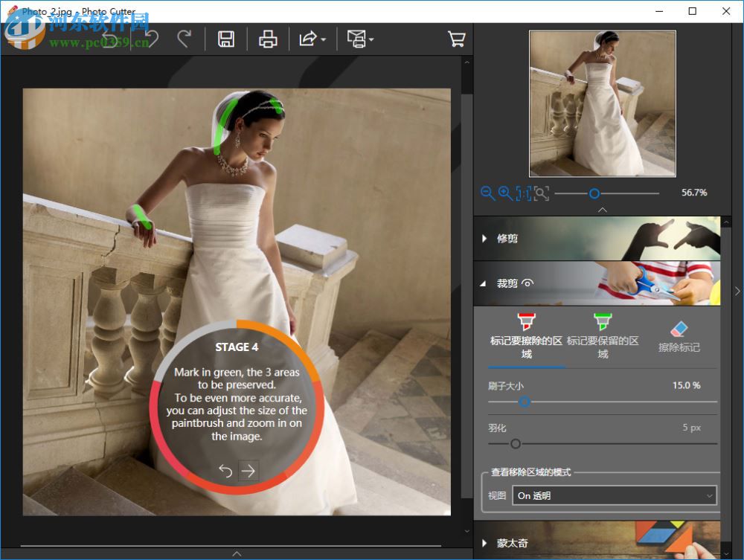
Task: Select the 'Mark areas to erase' red marker tool
Action: click(526, 335)
